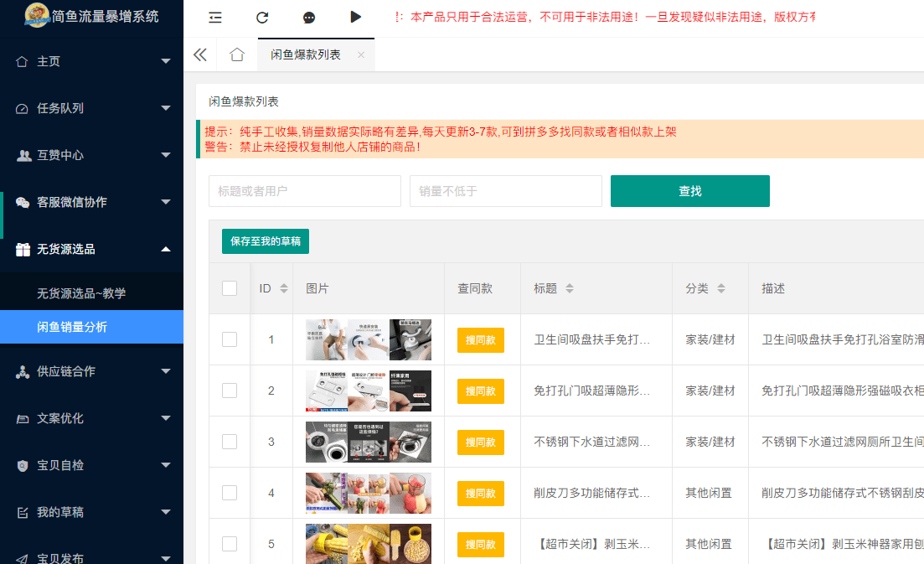The height and width of the screenshot is (564, 924).
Task: Check the box for row ID 5
Action: tap(230, 544)
